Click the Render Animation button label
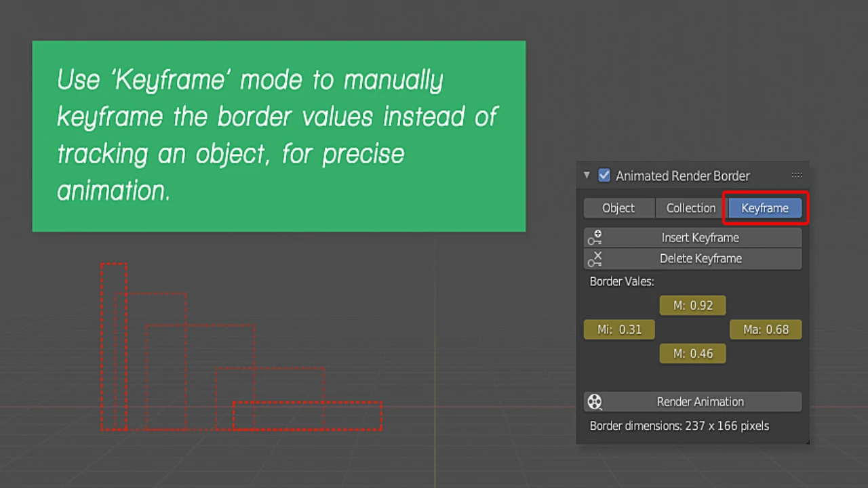The width and height of the screenshot is (868, 488). [x=700, y=402]
